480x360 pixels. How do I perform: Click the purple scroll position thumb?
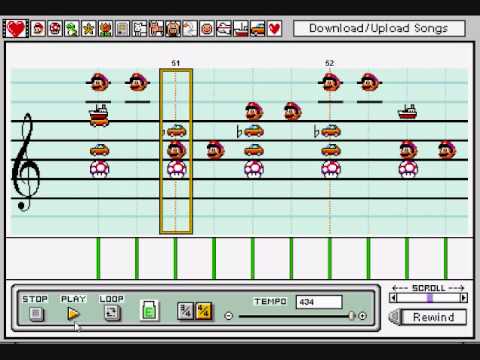point(430,298)
